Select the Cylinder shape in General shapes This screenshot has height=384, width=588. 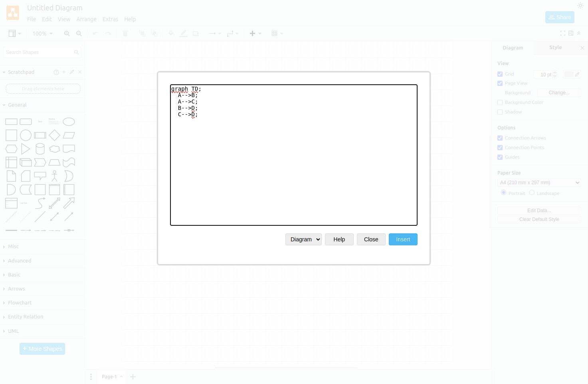(x=40, y=148)
